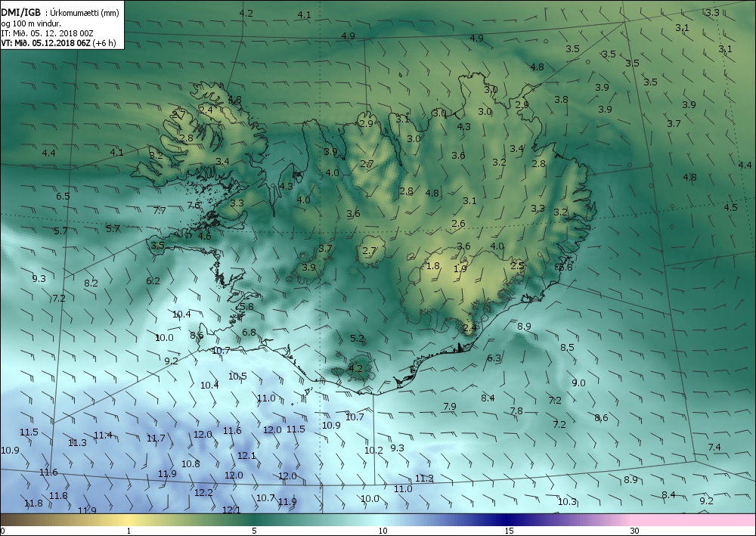Click the 1.8 value on the glacier
This screenshot has width=756, height=536.
[x=433, y=265]
